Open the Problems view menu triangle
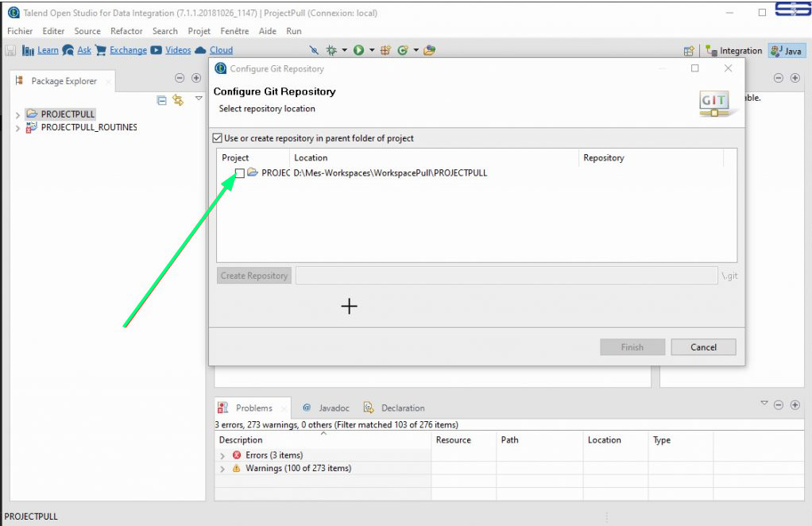This screenshot has width=812, height=526. pyautogui.click(x=764, y=403)
